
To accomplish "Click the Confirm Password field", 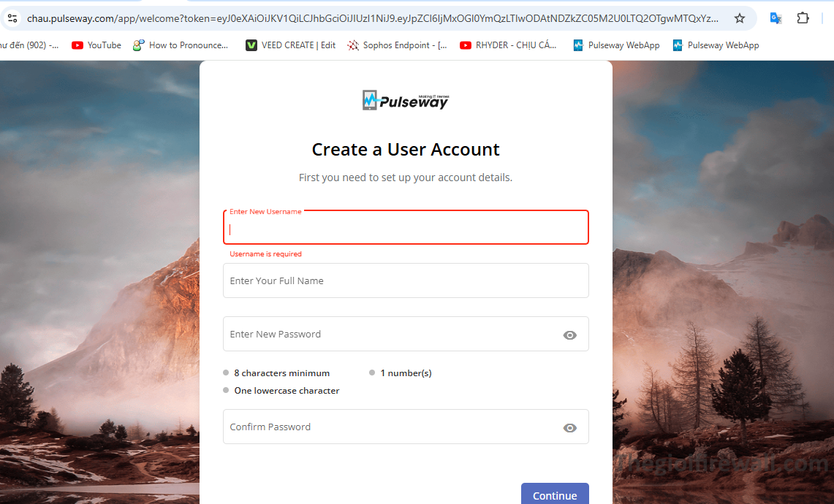I will point(387,427).
